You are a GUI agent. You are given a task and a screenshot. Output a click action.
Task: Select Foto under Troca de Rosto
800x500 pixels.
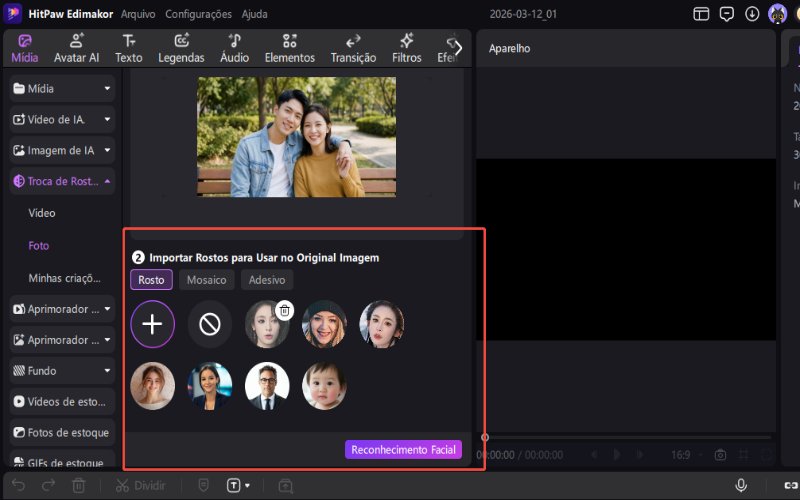coord(39,245)
